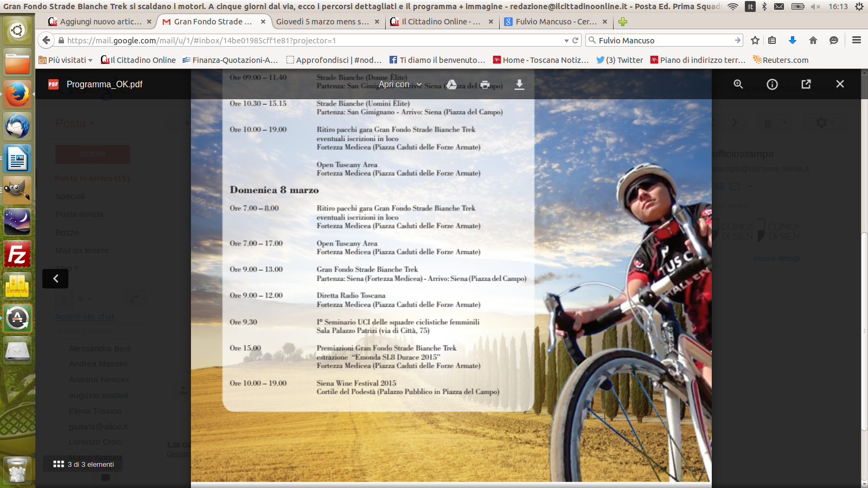868x488 pixels.
Task: Close the 'Giovedì 5 marzo' tab
Action: pyautogui.click(x=377, y=22)
